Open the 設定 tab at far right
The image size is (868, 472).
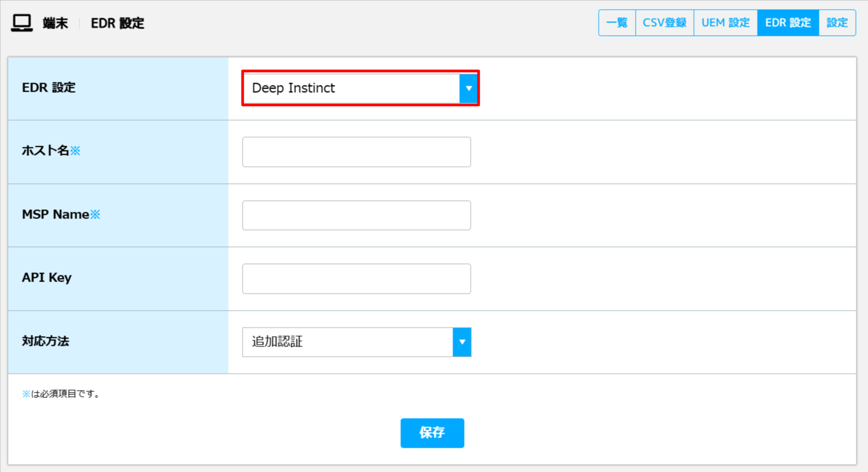click(837, 23)
